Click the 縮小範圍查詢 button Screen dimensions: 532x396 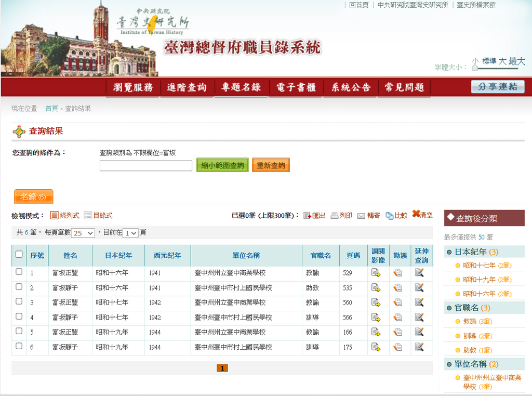coord(222,165)
